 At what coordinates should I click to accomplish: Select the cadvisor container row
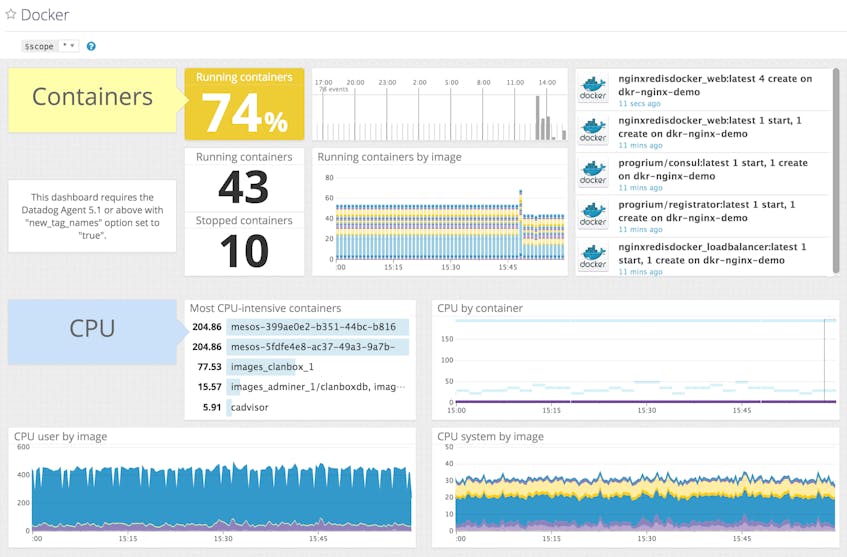click(x=300, y=407)
